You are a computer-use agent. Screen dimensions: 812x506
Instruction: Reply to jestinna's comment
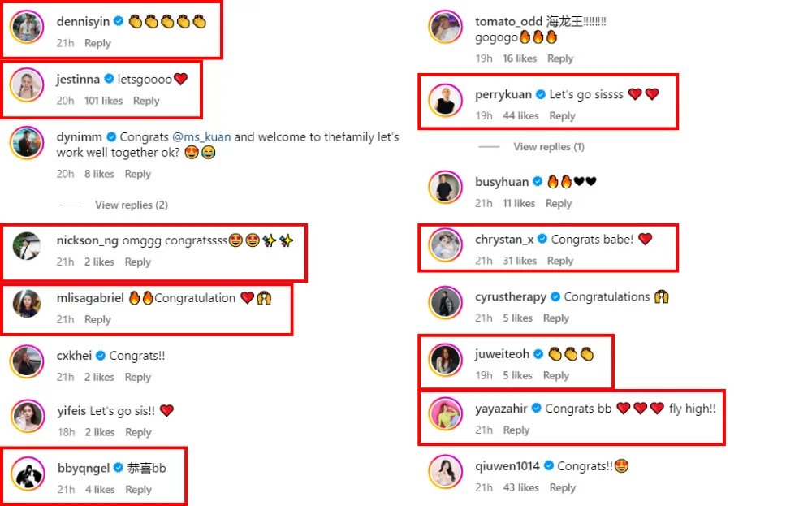point(146,101)
